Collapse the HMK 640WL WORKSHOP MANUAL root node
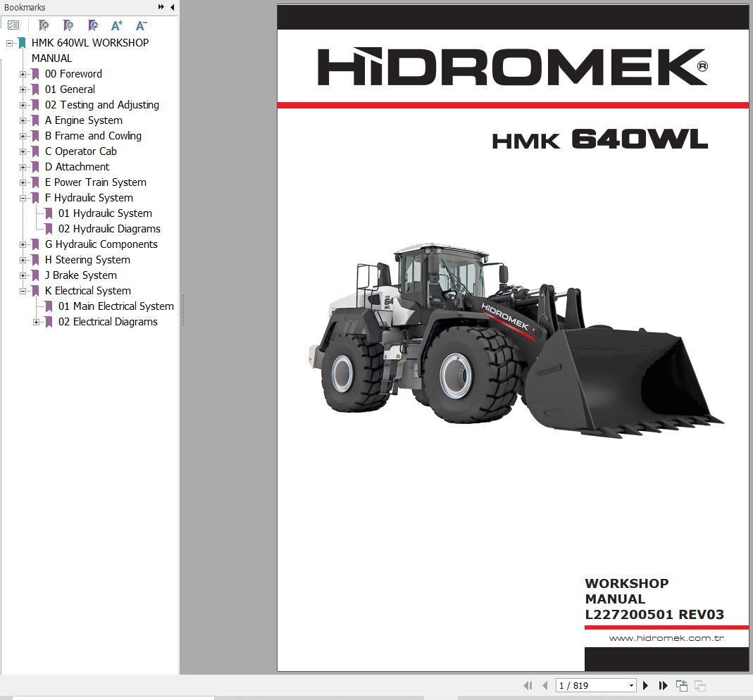The width and height of the screenshot is (753, 700). (x=9, y=43)
